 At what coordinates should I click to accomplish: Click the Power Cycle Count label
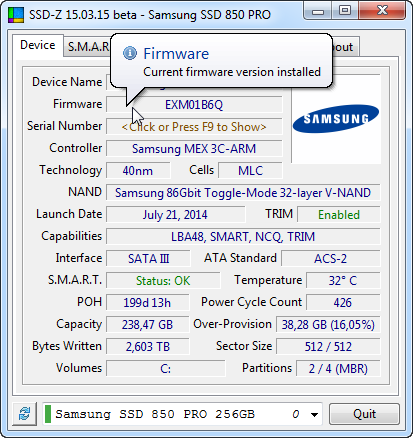[x=252, y=302]
